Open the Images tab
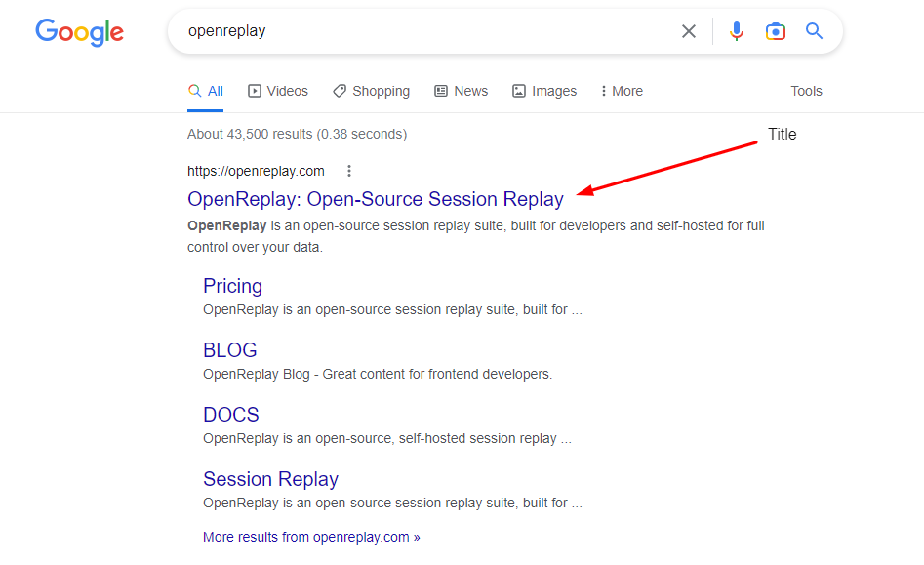The width and height of the screenshot is (924, 565). (544, 91)
